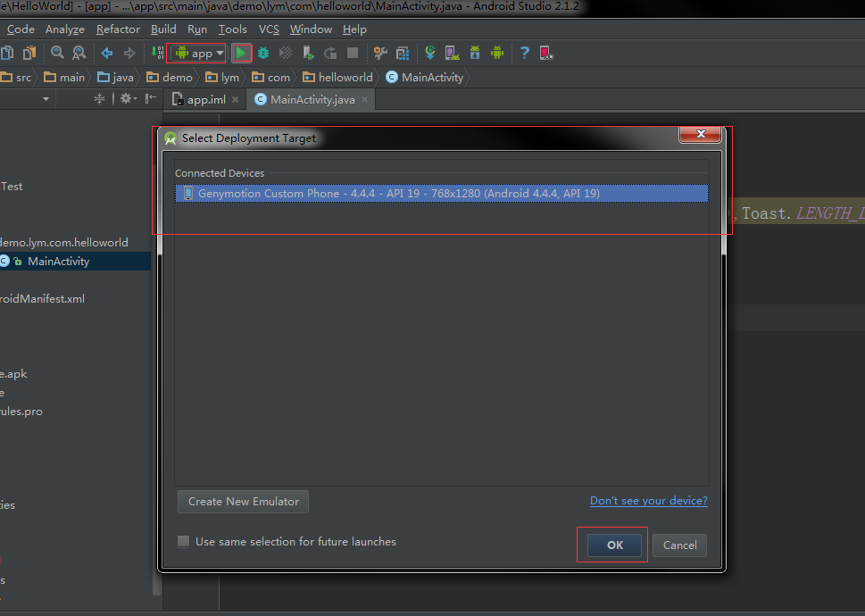Click Scroll from Source icon in project panel
This screenshot has height=616, width=865.
pyautogui.click(x=99, y=99)
